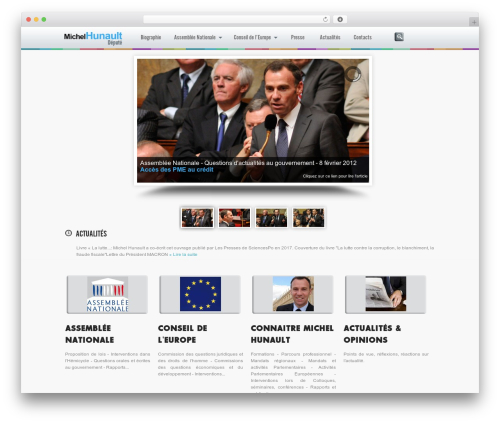
Task: Open the Presse menu item
Action: click(298, 37)
